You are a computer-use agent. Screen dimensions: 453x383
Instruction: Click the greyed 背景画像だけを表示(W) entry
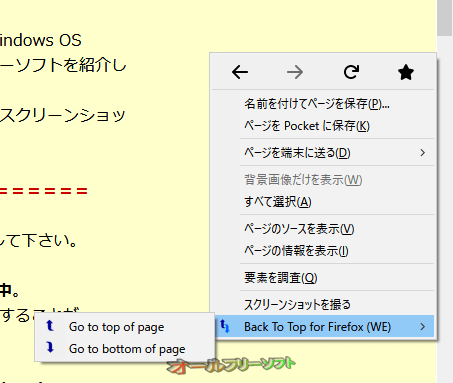(323, 180)
